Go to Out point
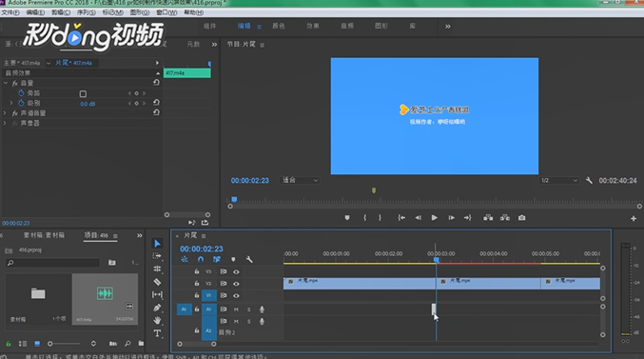 pos(467,217)
